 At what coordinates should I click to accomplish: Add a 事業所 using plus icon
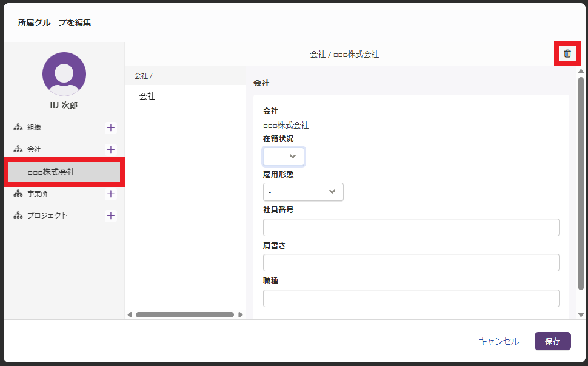[x=110, y=194]
